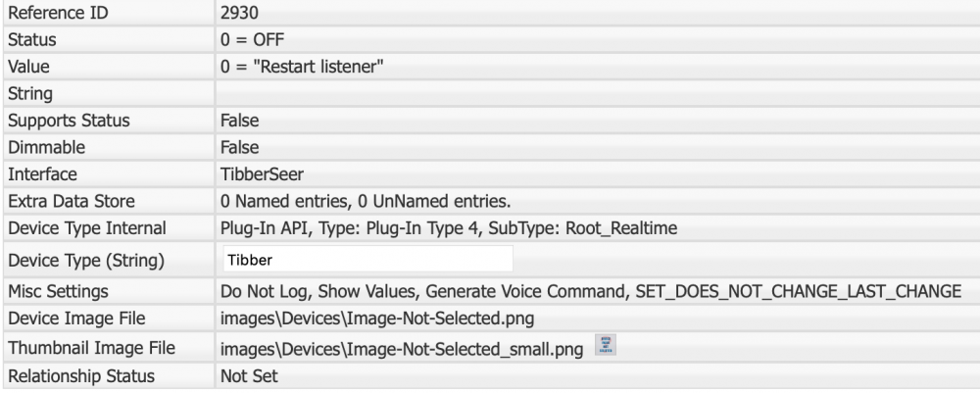
Task: Select the Reference ID value 2930
Action: click(238, 15)
